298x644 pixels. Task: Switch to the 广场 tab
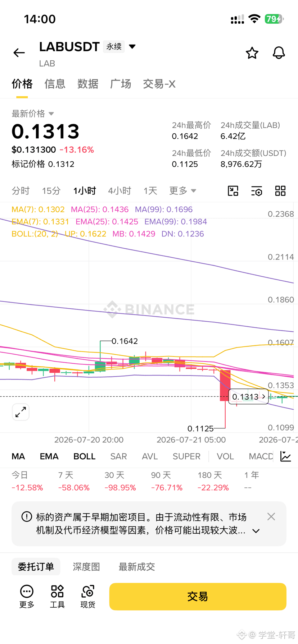pos(121,84)
